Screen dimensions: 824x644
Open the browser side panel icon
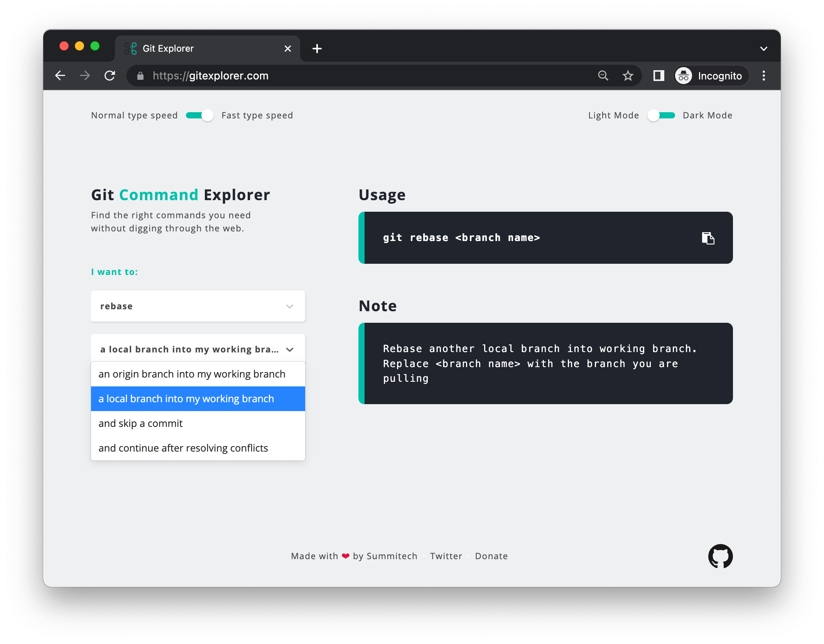click(659, 76)
